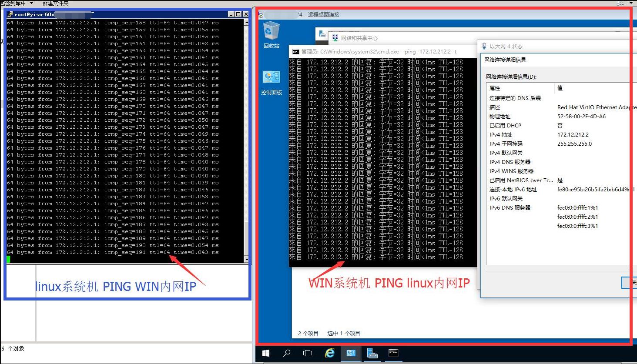The width and height of the screenshot is (637, 364).
Task: Click PuTTY scrollbar down arrow
Action: (247, 260)
